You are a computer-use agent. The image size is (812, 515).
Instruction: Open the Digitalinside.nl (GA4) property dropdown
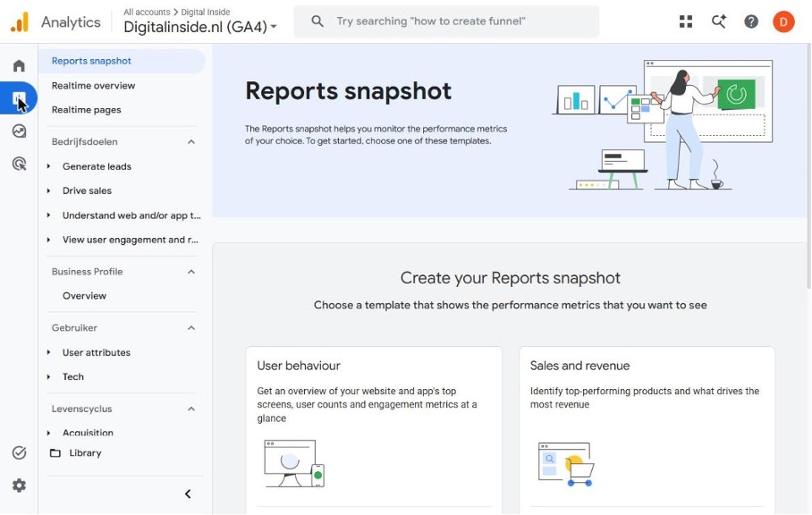coord(200,27)
